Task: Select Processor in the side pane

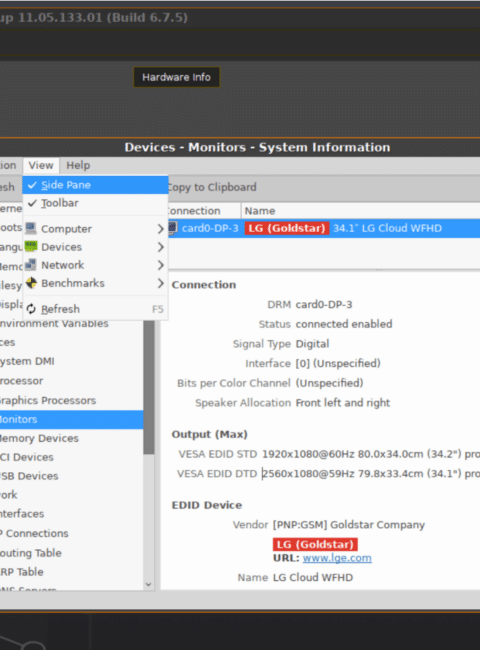Action: coord(71,381)
